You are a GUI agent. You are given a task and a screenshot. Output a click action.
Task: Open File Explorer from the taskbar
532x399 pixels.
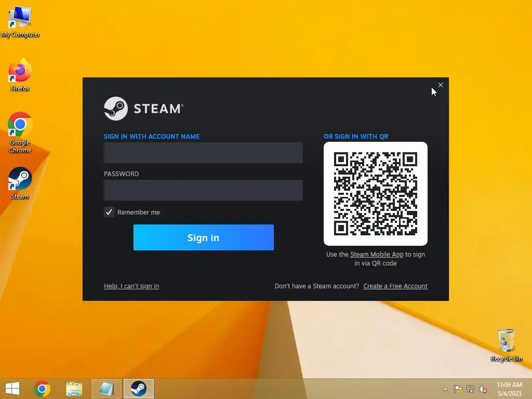(x=74, y=389)
